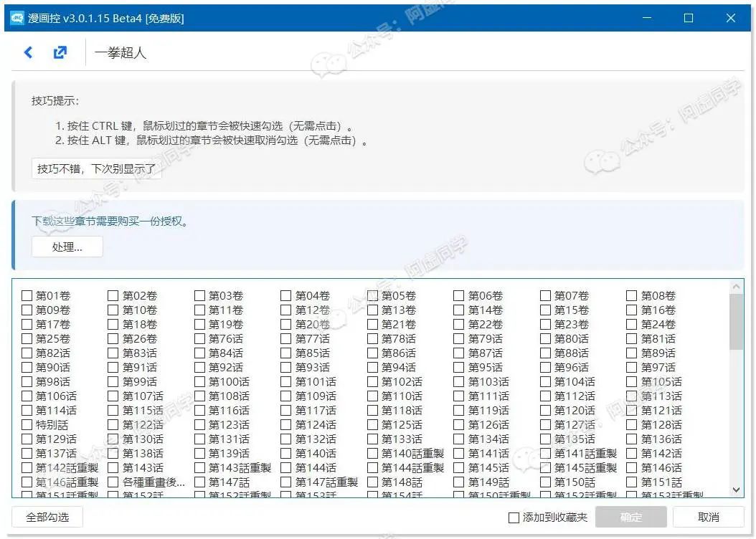Select the 第140話重製 checkbox
The image size is (756, 539).
372,454
